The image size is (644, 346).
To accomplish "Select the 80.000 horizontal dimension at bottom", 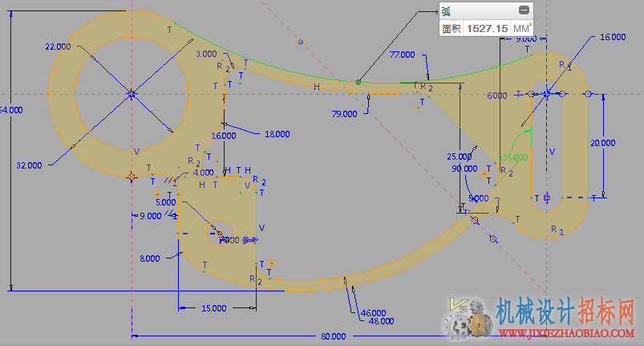I will pos(333,336).
